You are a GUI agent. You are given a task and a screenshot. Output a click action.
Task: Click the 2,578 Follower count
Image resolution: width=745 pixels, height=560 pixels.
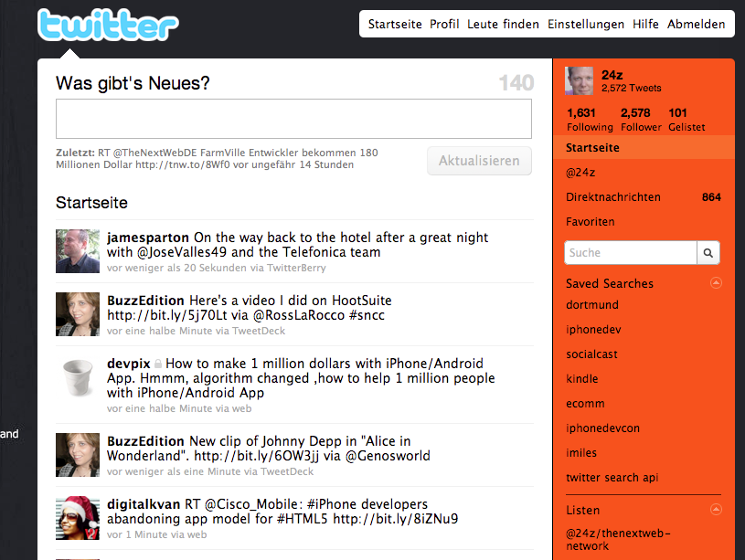(x=641, y=120)
